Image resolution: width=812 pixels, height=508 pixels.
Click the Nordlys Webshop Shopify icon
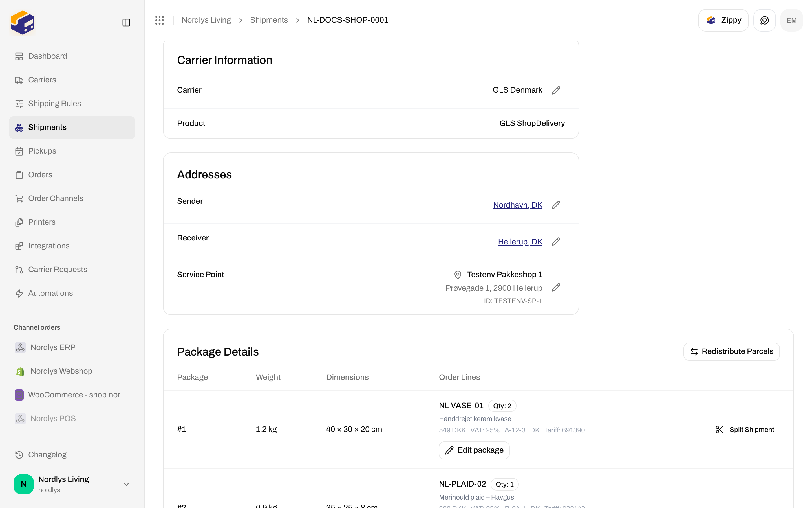pyautogui.click(x=20, y=371)
